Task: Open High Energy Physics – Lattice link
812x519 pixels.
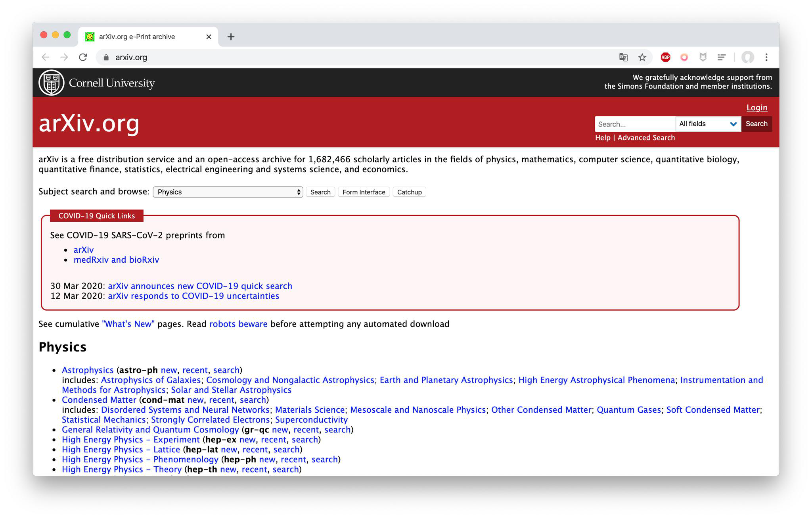Action: pyautogui.click(x=121, y=450)
